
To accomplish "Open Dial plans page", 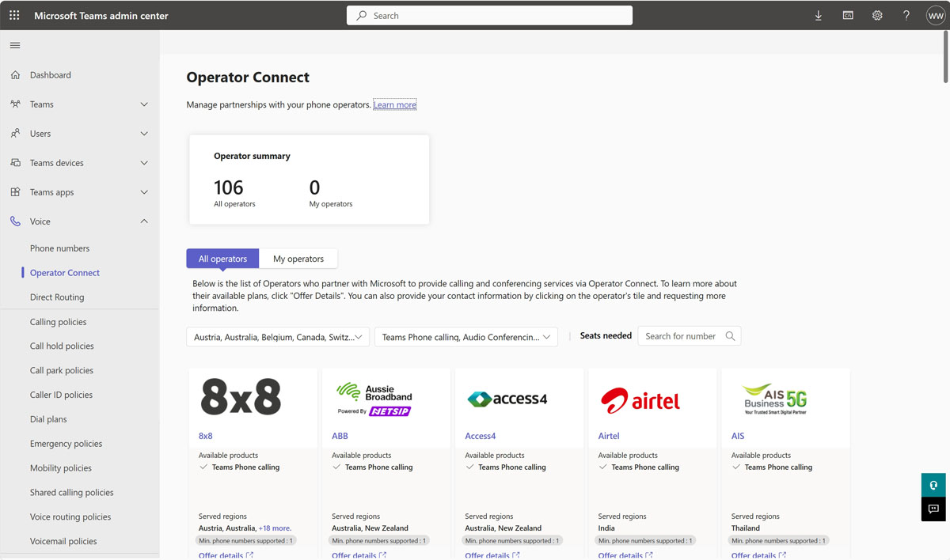I will 48,419.
